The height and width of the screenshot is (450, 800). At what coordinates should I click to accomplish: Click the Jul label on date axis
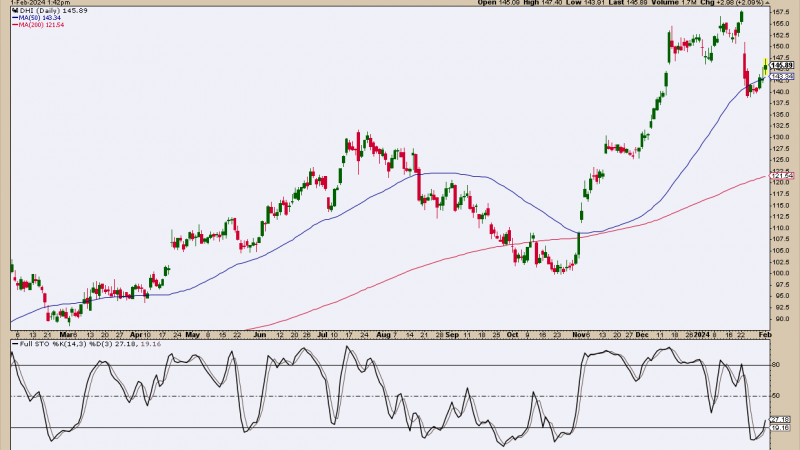(x=322, y=335)
